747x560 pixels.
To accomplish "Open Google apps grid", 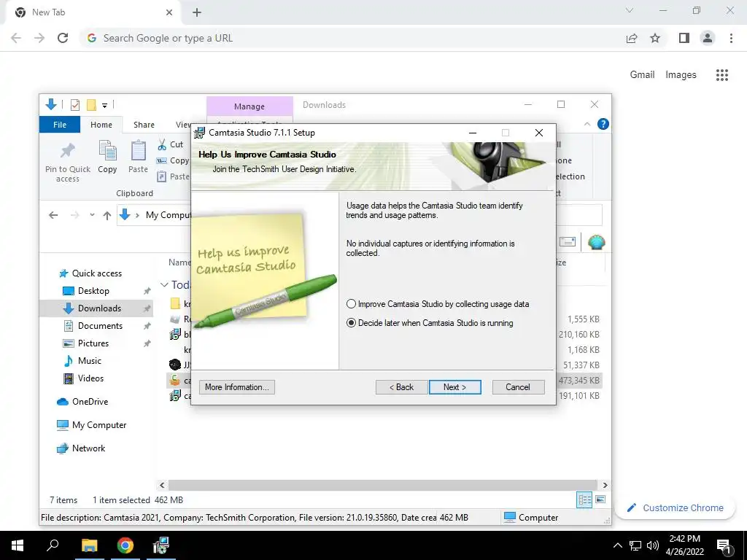I will click(721, 75).
